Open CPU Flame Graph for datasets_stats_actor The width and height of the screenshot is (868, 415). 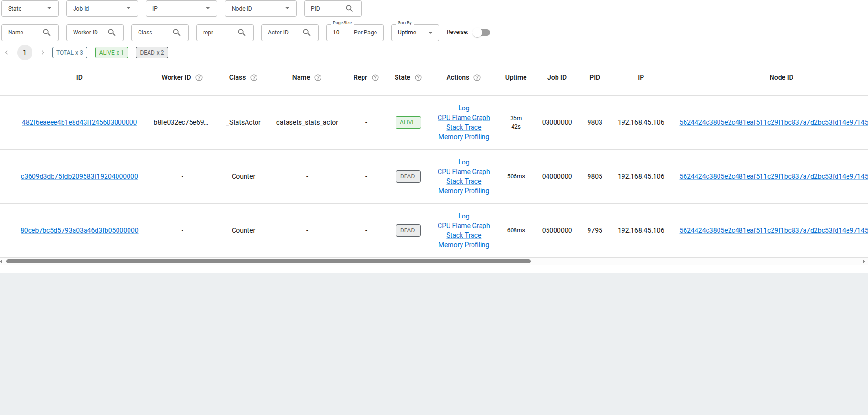coord(463,118)
